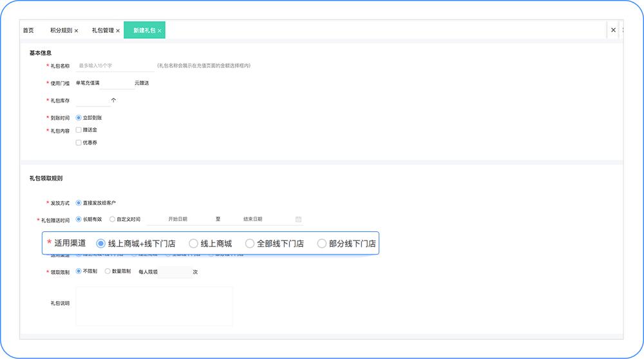Close the 新建礼包 tab with its × icon
644x359 pixels.
pos(159,31)
